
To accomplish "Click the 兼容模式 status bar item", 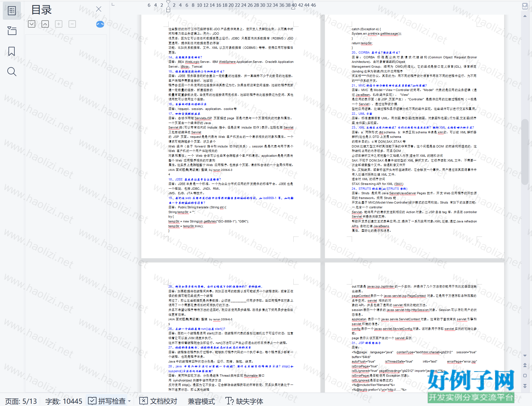I will [x=201, y=401].
